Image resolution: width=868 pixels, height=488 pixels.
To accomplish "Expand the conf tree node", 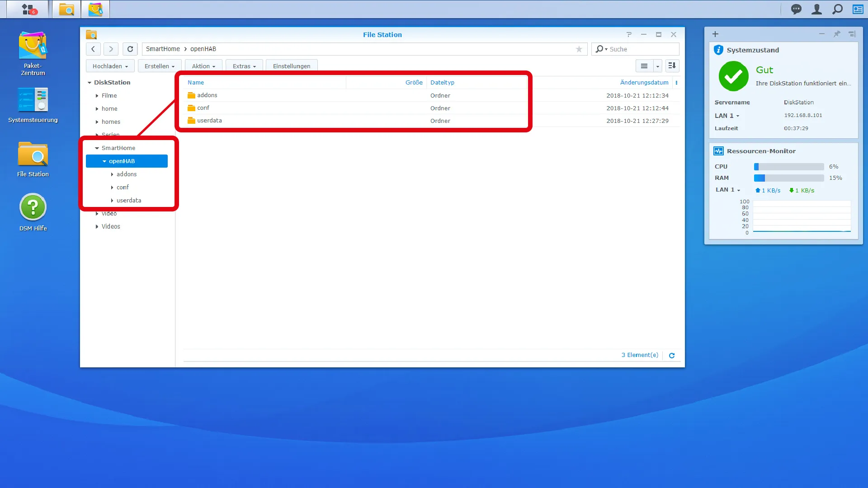I will [x=112, y=188].
